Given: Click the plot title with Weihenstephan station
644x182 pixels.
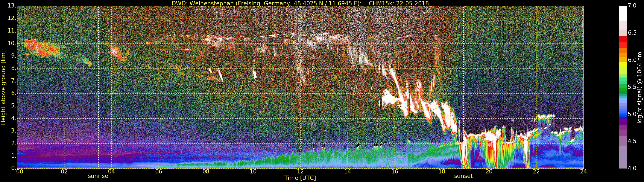Looking at the screenshot, I should (x=300, y=3).
